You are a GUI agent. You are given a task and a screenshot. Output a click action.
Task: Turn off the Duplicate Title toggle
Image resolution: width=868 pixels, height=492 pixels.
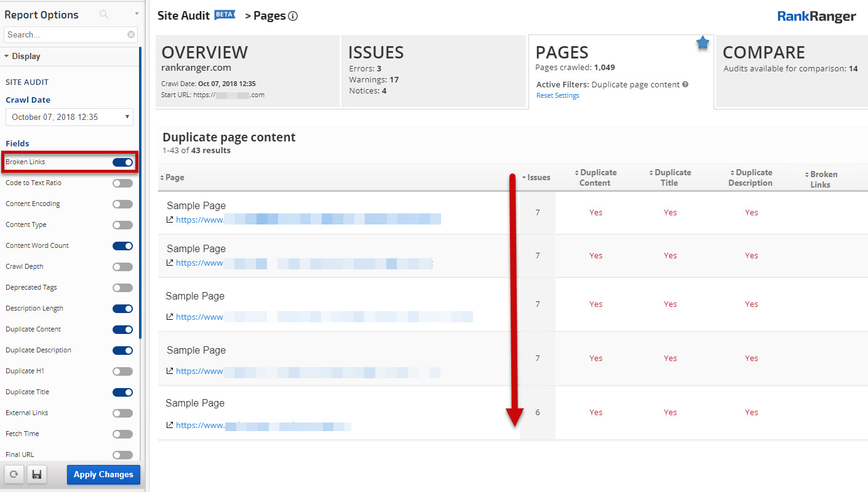pyautogui.click(x=122, y=392)
